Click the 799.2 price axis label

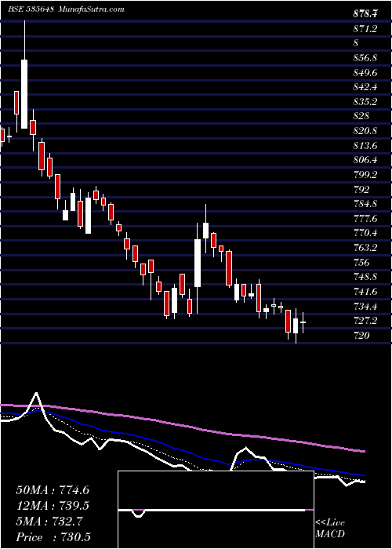[365, 175]
